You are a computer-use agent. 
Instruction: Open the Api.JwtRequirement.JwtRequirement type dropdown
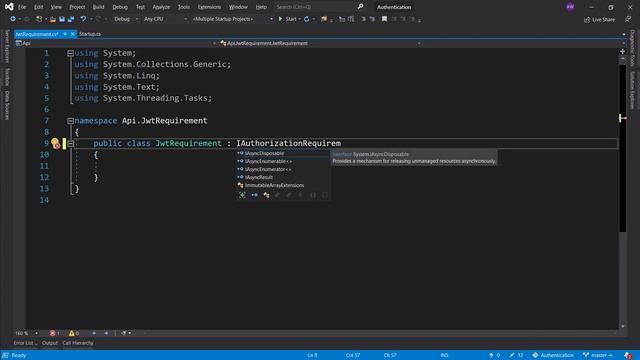point(320,43)
